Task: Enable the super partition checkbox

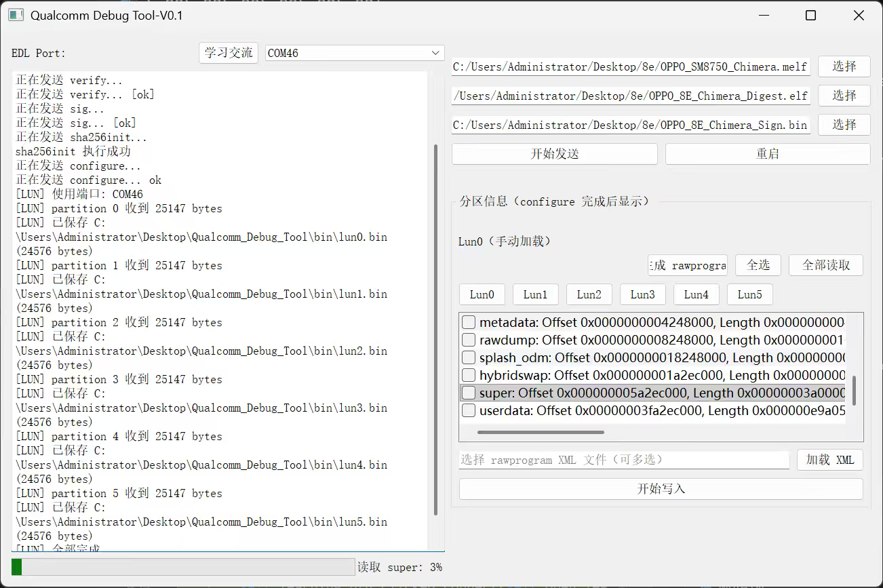Action: [x=469, y=393]
